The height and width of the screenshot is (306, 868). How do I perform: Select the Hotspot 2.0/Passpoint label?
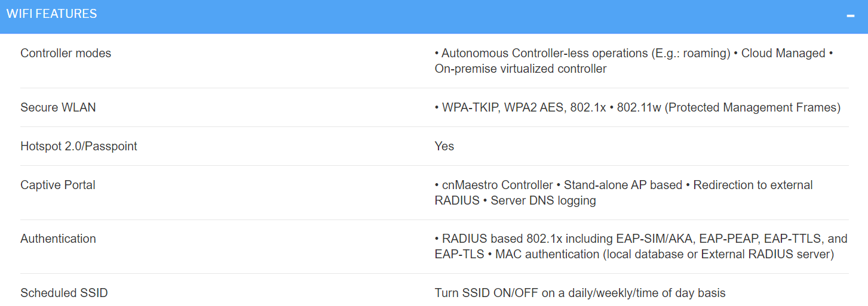point(79,146)
